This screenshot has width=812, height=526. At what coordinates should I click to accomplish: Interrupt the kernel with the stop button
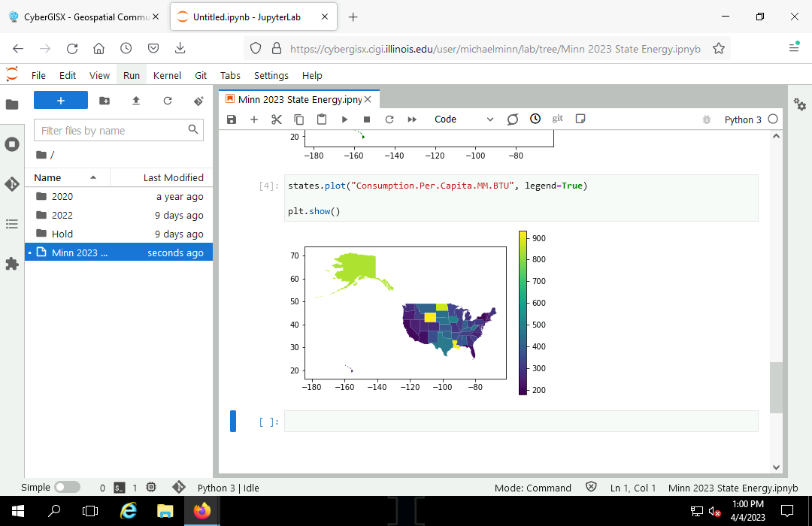click(x=367, y=119)
